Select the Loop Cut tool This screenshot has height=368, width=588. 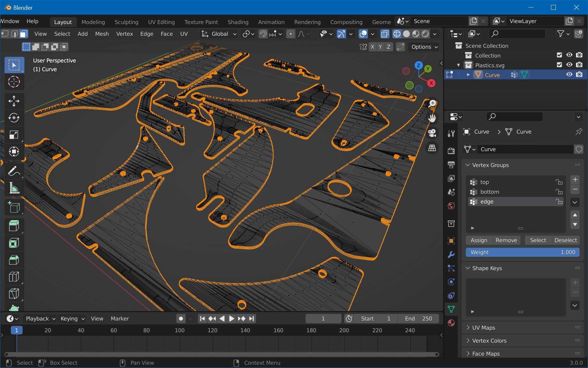tap(14, 277)
